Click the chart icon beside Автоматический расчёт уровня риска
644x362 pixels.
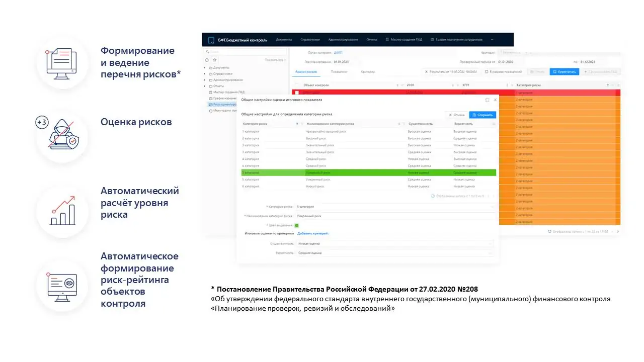coord(63,211)
